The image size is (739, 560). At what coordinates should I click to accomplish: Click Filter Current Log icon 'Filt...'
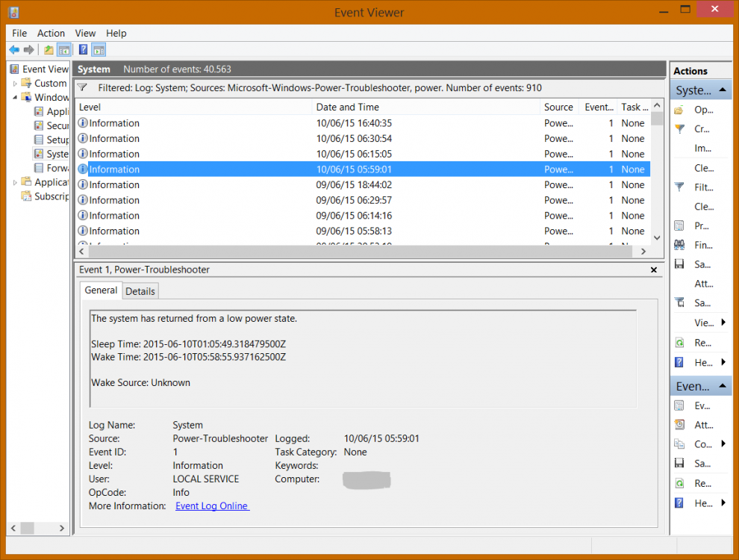point(679,187)
